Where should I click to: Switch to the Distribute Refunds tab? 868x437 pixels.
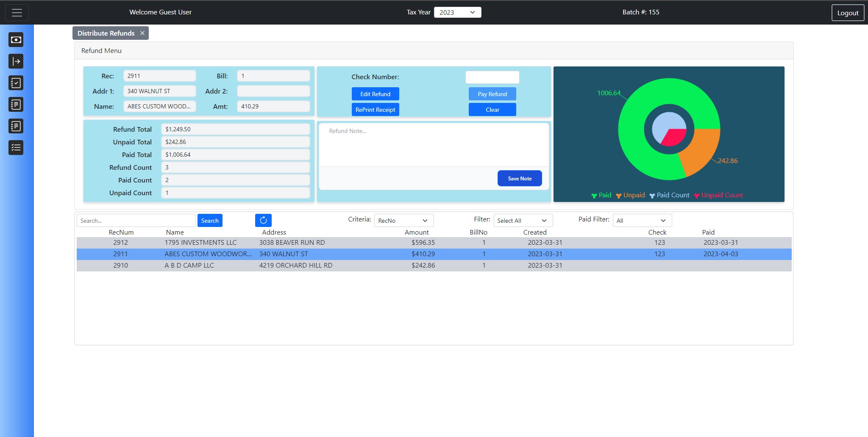pyautogui.click(x=106, y=33)
